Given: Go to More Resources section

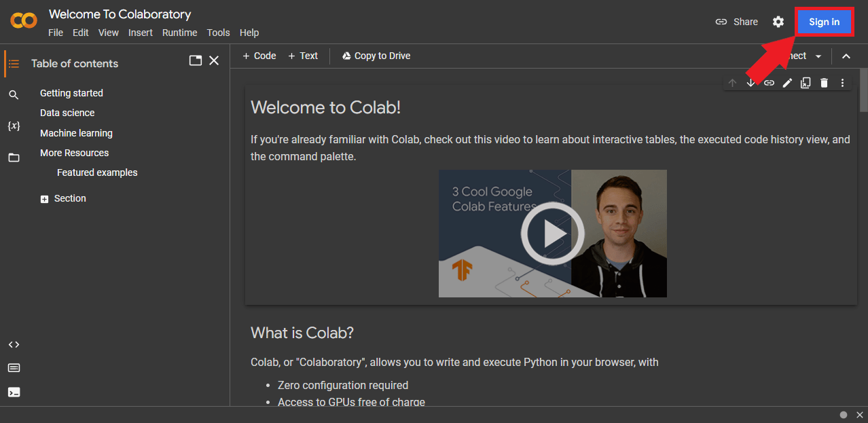Looking at the screenshot, I should coord(74,153).
